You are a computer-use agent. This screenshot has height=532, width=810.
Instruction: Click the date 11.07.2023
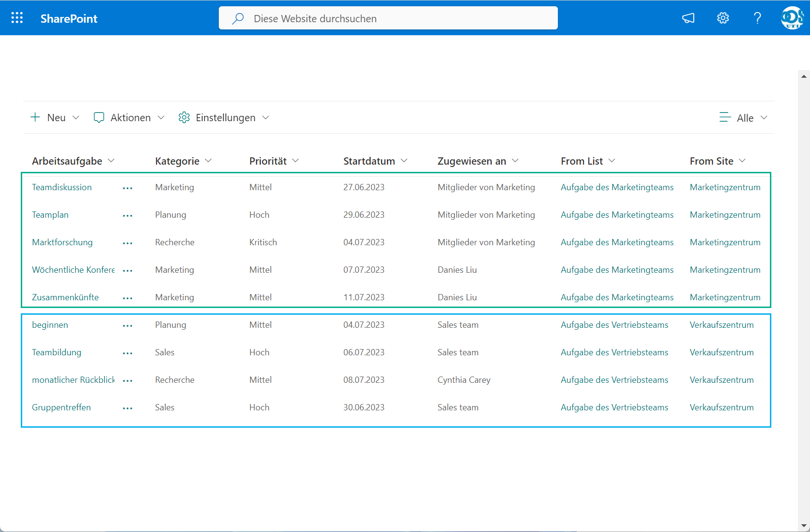(364, 297)
